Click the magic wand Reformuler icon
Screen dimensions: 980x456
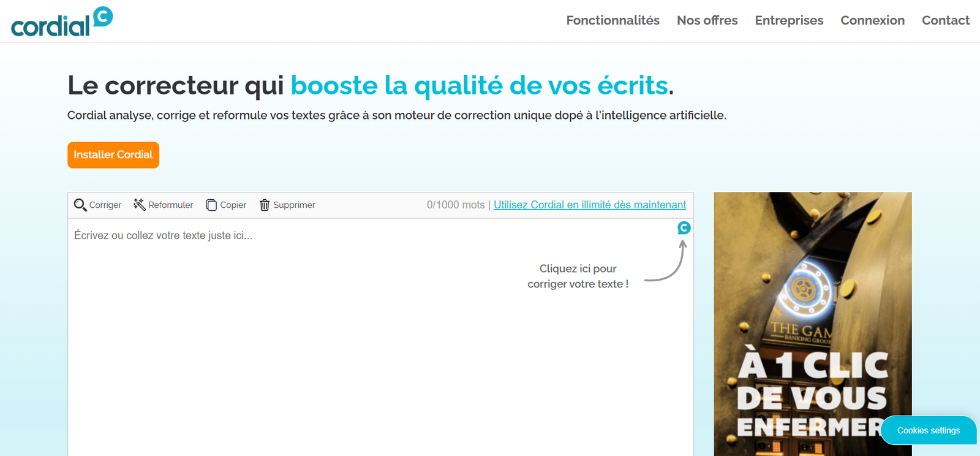tap(139, 205)
